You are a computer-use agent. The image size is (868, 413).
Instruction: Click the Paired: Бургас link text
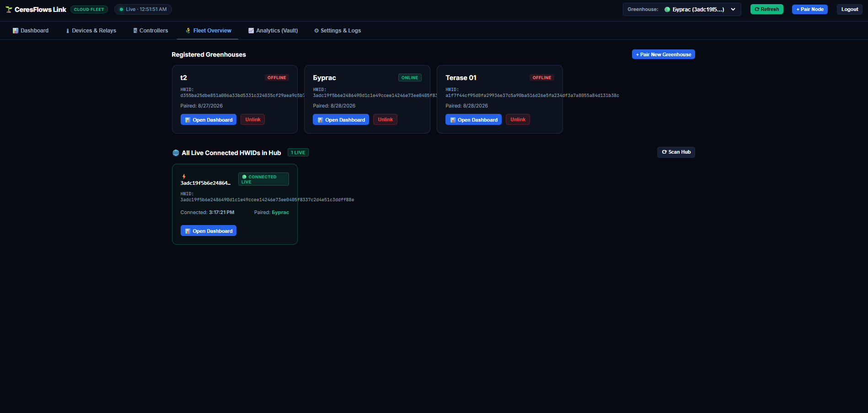point(272,212)
